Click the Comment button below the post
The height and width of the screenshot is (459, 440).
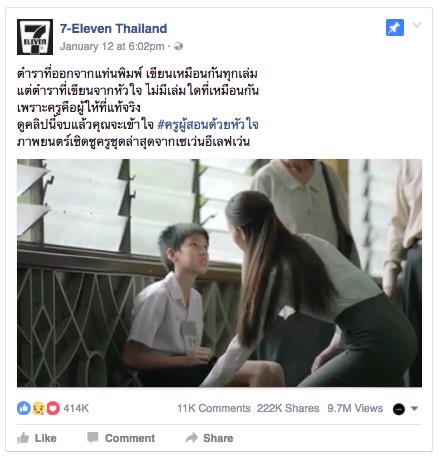(121, 438)
